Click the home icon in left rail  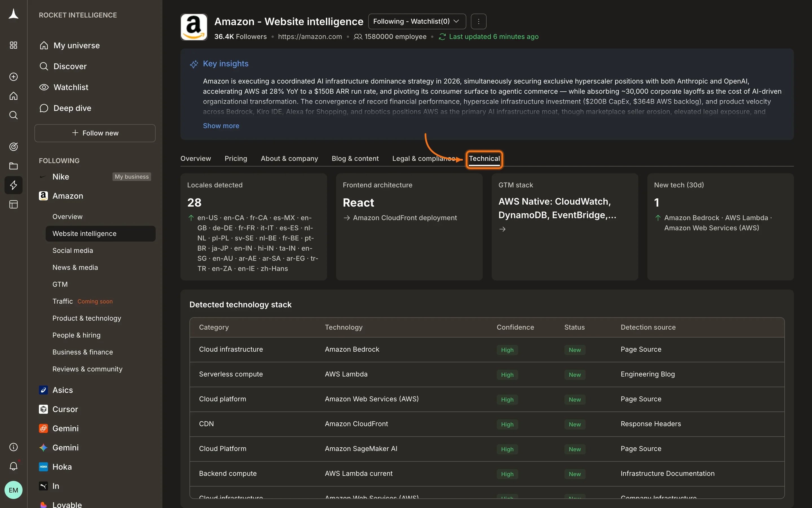pos(14,96)
